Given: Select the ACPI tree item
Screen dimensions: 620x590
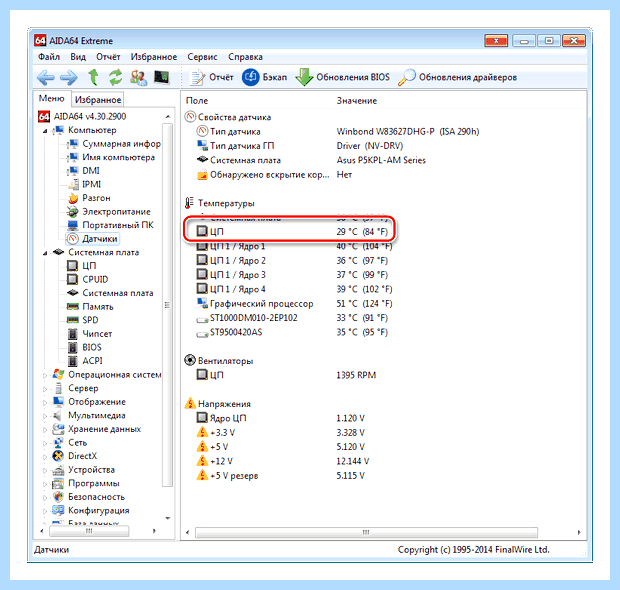Looking at the screenshot, I should pos(85,361).
